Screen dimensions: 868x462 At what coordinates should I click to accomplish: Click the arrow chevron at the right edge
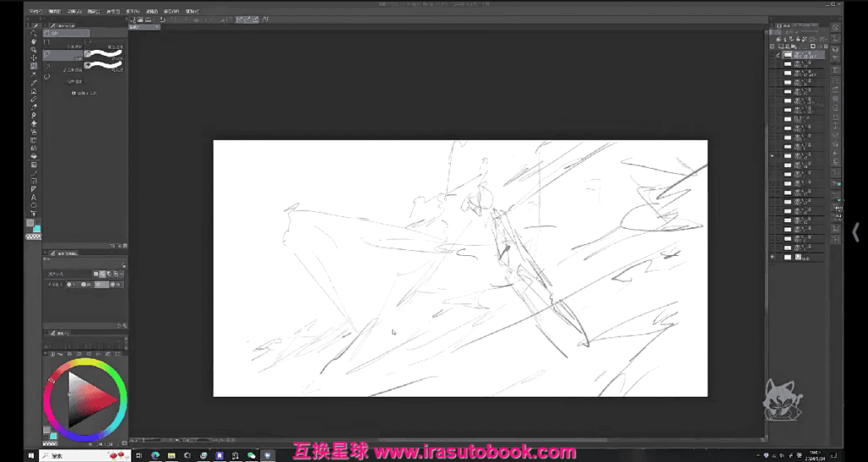856,232
